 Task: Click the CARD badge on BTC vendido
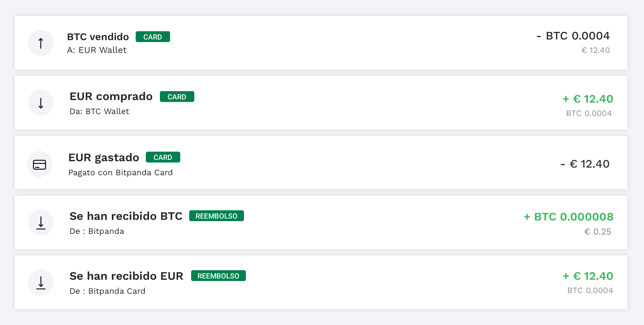[x=153, y=37]
